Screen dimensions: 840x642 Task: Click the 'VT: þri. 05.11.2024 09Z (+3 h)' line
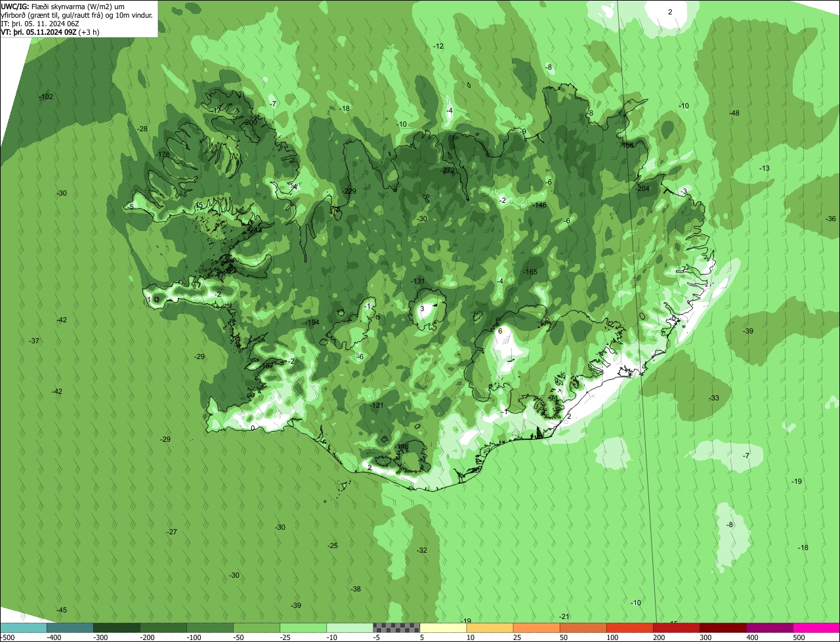pos(50,32)
